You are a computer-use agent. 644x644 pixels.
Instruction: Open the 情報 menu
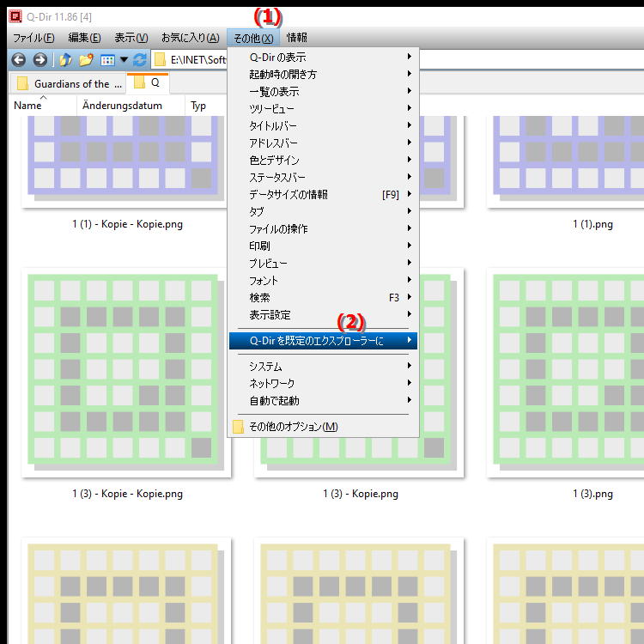pyautogui.click(x=296, y=38)
